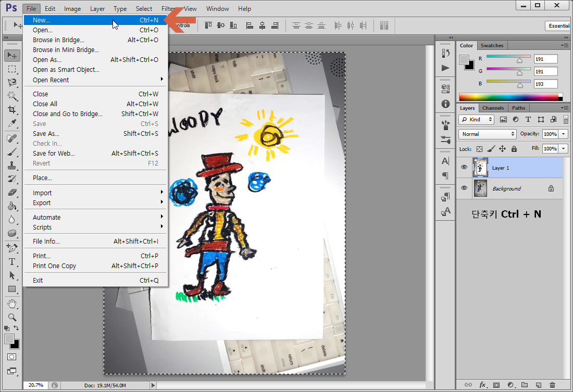Select the Lasso tool
573x392 pixels.
(x=12, y=83)
